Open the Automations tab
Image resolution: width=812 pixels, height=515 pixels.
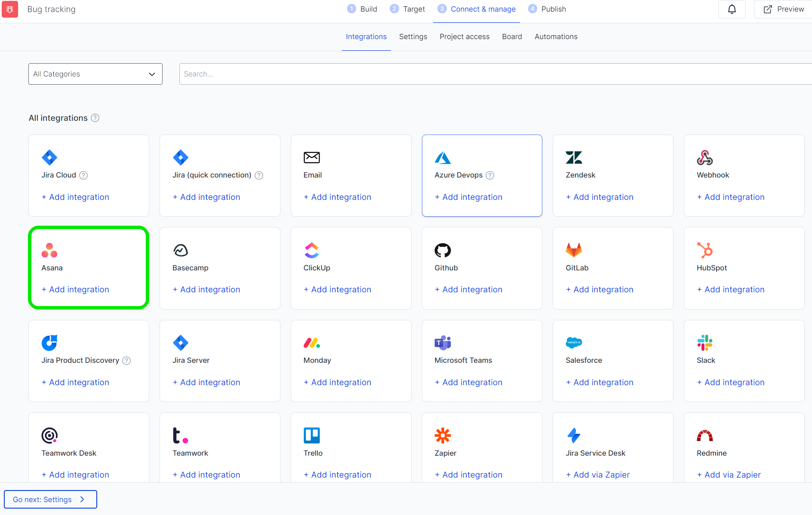point(556,37)
